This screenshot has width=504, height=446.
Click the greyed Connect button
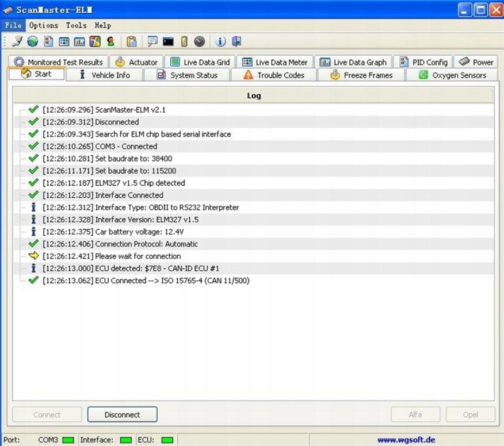click(x=47, y=414)
